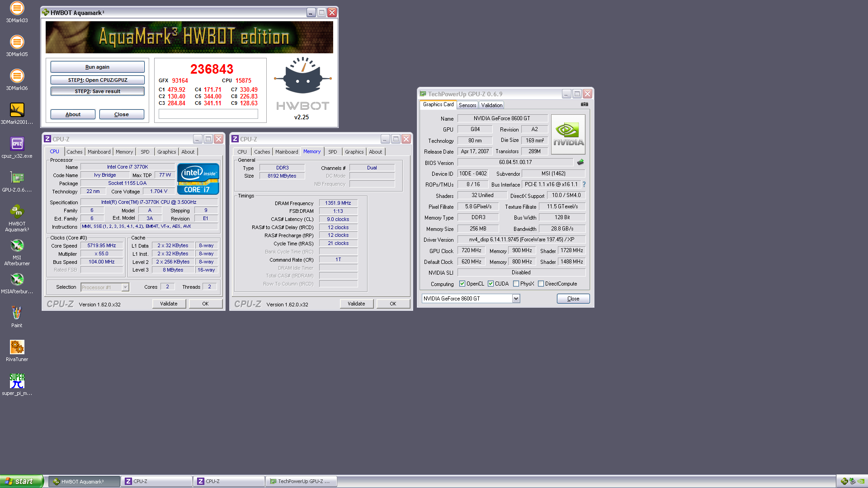The width and height of the screenshot is (868, 488).
Task: Click the CAS# Latency 9.0 clocks value
Action: 338,219
